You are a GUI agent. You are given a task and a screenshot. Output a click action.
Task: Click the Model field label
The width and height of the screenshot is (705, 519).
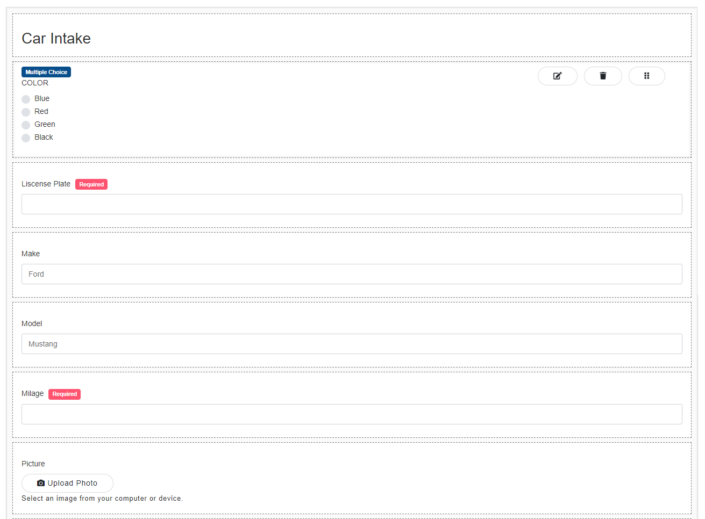32,324
